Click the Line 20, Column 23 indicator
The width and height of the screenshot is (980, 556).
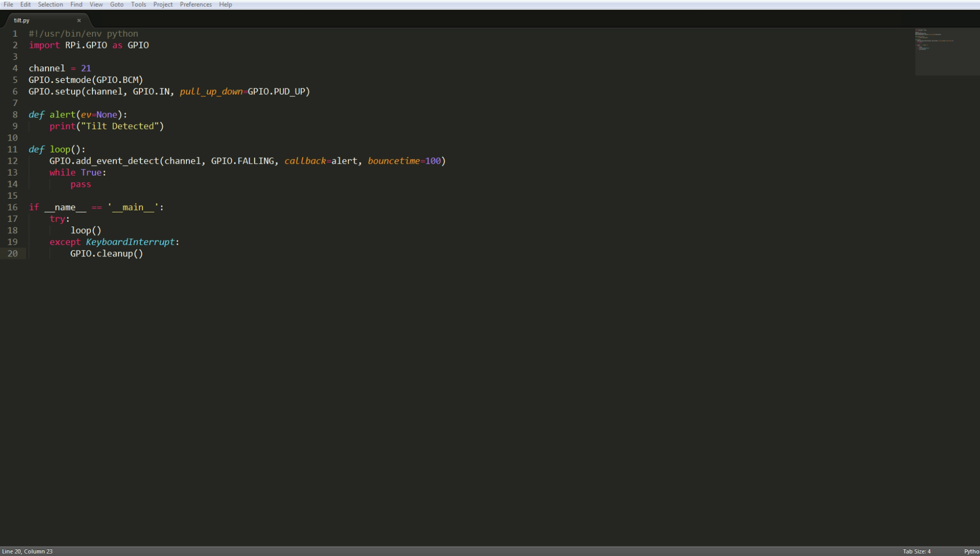click(x=28, y=551)
